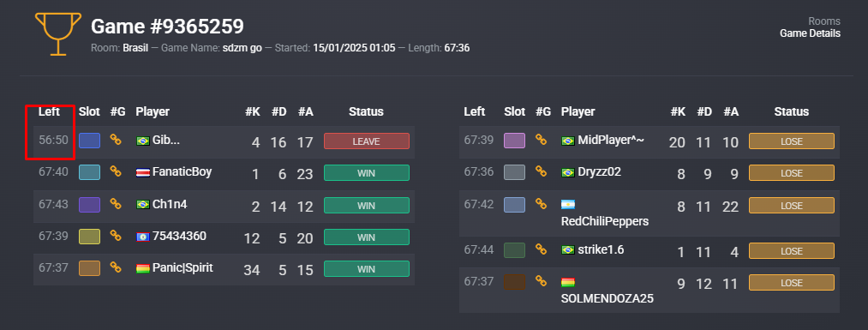Click the chain link icon beside FanaticBoy
The width and height of the screenshot is (868, 330).
pyautogui.click(x=115, y=171)
